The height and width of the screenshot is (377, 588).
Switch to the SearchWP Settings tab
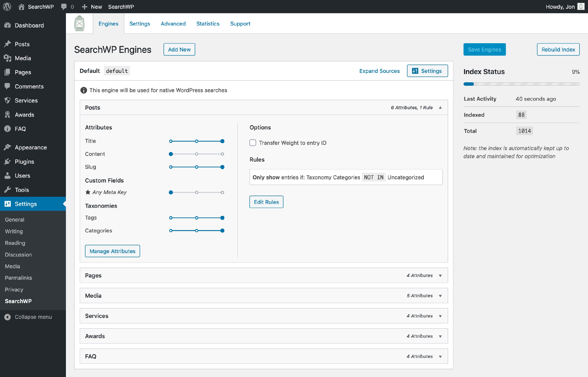click(140, 23)
